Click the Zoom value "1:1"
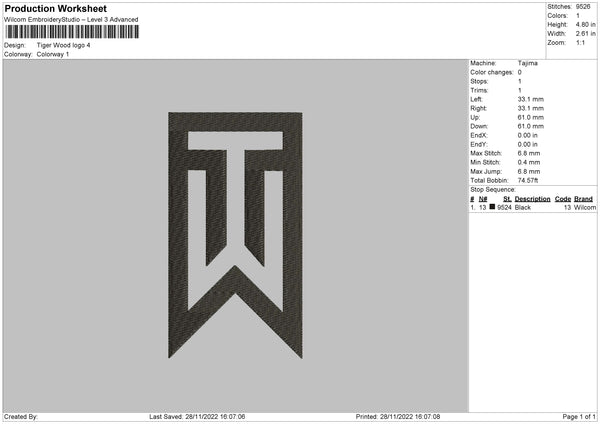Viewport: 600px width, 424px height. click(580, 43)
